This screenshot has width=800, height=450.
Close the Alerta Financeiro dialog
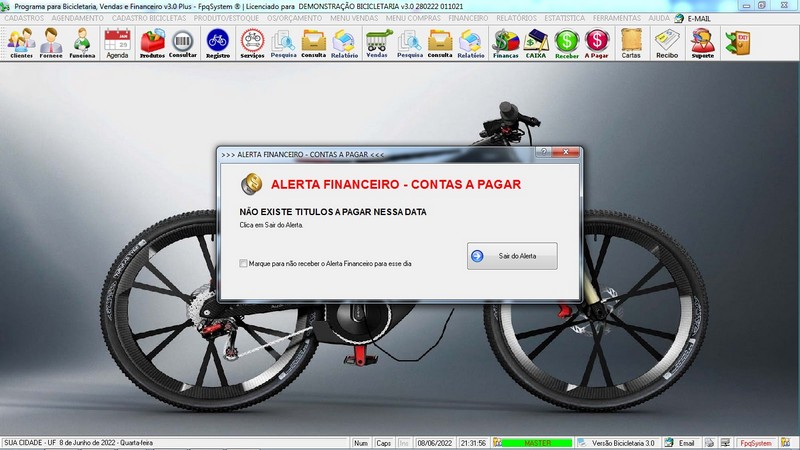[x=565, y=152]
